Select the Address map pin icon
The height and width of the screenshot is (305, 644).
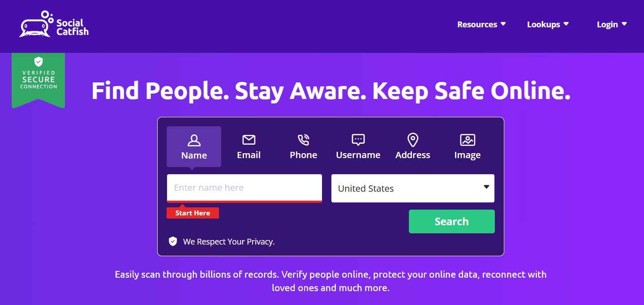(x=412, y=140)
